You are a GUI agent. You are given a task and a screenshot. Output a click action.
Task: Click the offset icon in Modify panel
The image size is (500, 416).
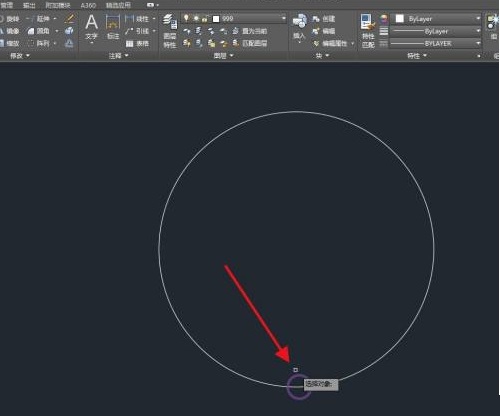coord(69,43)
